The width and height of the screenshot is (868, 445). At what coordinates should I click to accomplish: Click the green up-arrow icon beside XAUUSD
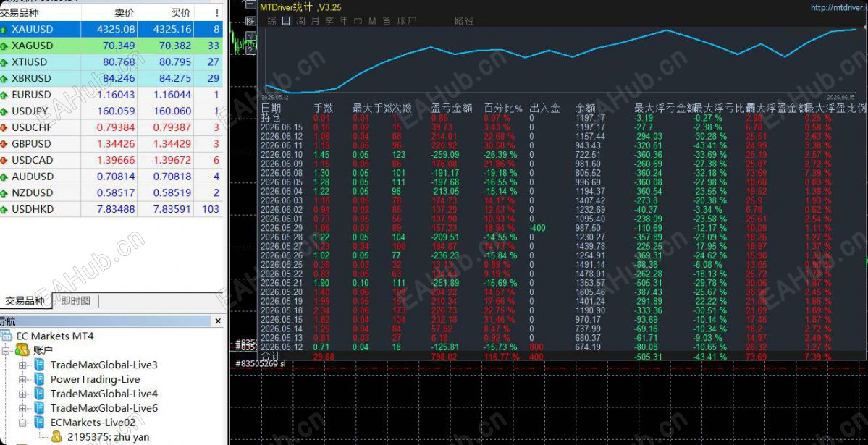4,30
